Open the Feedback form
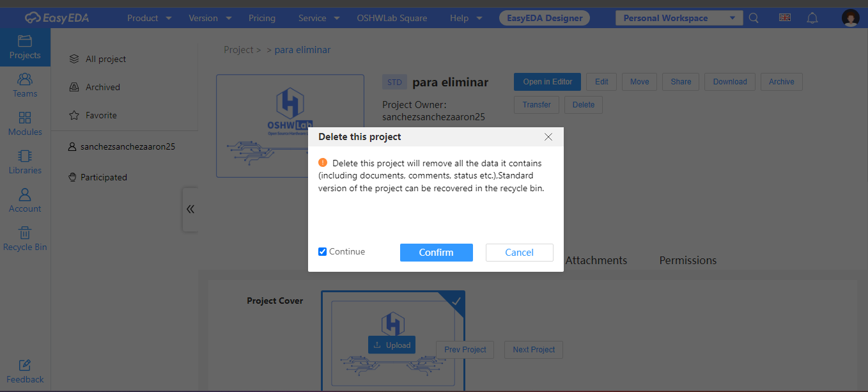The height and width of the screenshot is (392, 868). (x=25, y=372)
